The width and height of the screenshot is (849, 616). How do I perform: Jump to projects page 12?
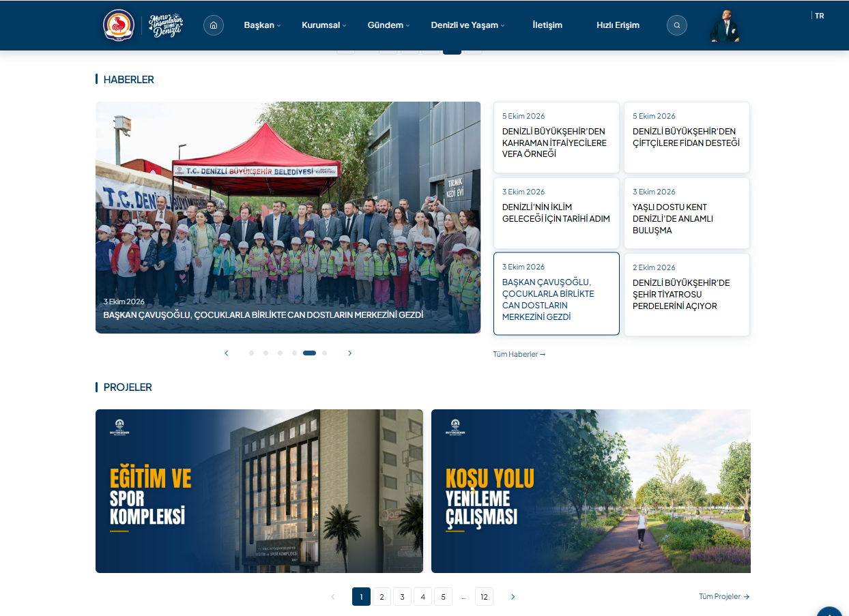[484, 597]
